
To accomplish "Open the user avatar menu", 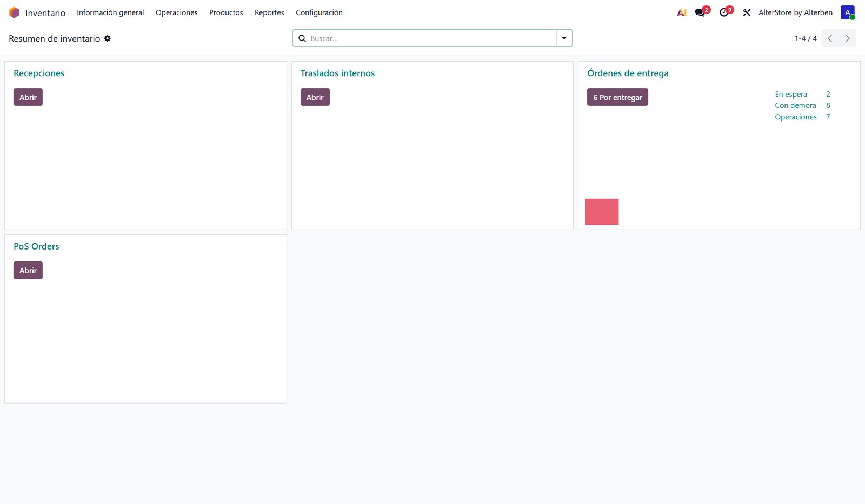I will coord(847,12).
